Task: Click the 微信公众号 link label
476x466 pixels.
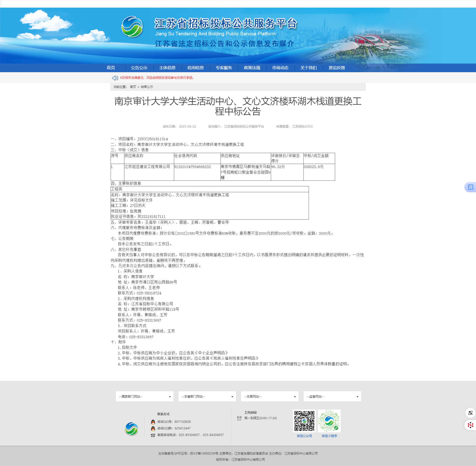Action: [x=304, y=436]
